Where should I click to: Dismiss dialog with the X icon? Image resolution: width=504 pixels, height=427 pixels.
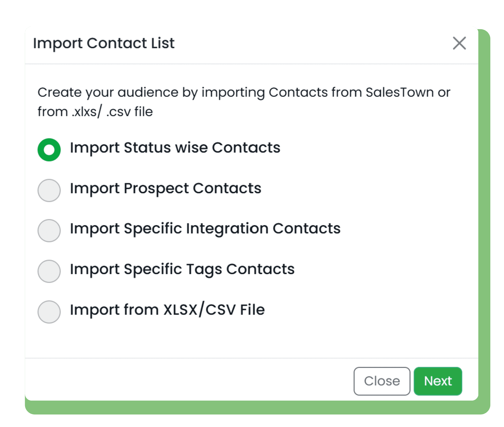click(459, 43)
